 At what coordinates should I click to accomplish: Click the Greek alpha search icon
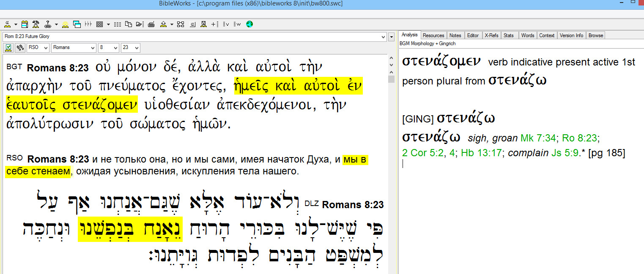click(7, 24)
